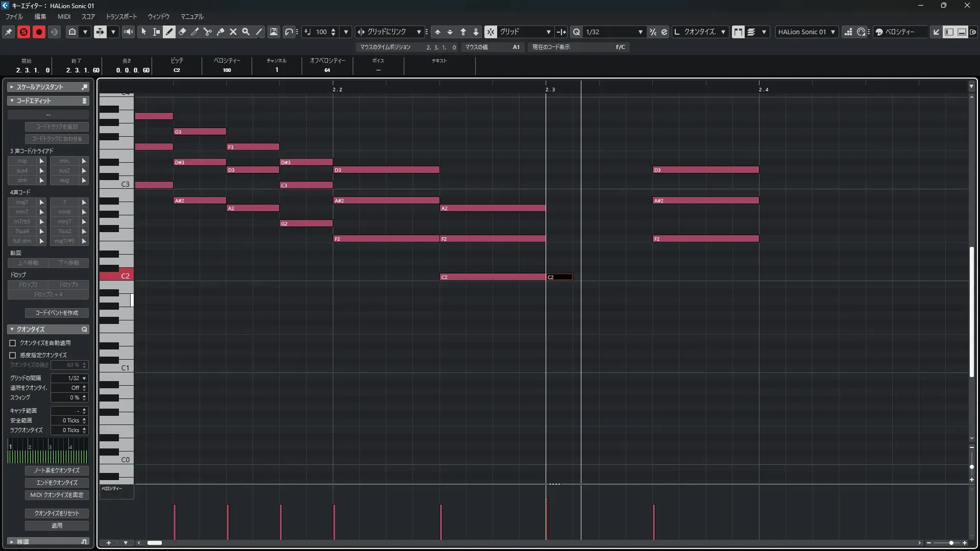
Task: Check 感度指定クオンタイズ checkbox
Action: coord(13,355)
